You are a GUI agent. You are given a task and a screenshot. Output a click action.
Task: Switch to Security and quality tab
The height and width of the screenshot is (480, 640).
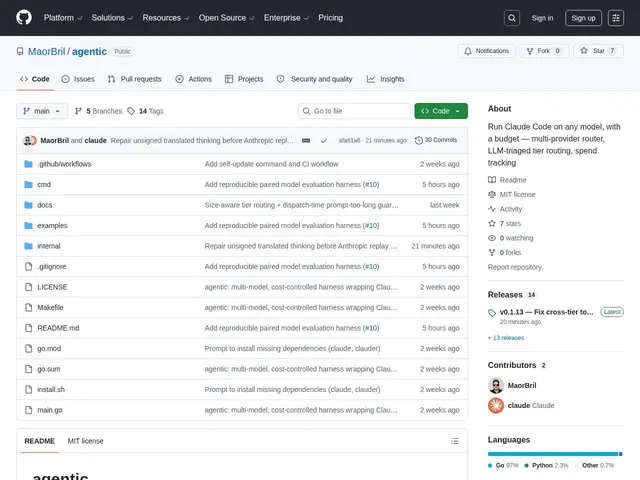click(x=315, y=79)
